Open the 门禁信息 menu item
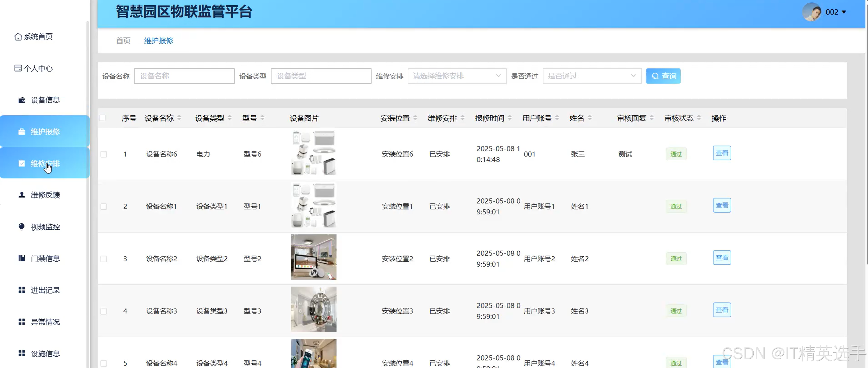The height and width of the screenshot is (368, 868). (45, 259)
